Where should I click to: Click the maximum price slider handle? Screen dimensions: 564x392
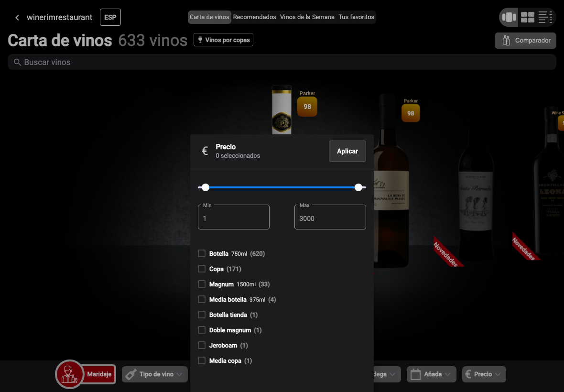(x=358, y=187)
